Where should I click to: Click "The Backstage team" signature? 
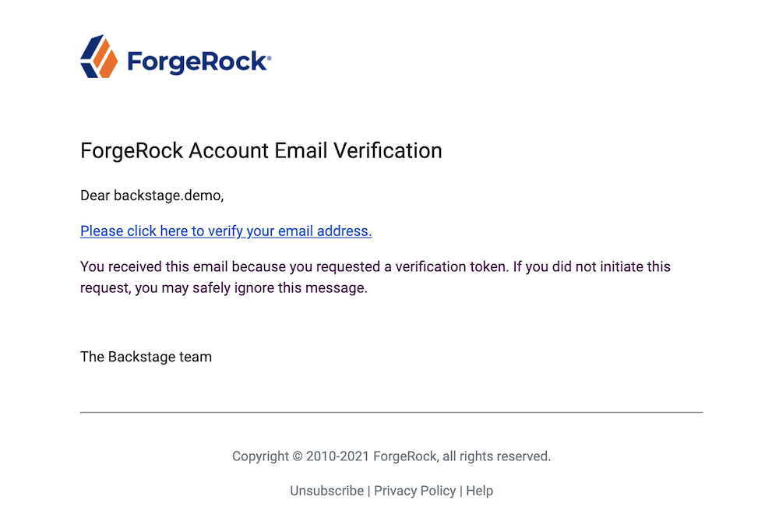(x=146, y=357)
